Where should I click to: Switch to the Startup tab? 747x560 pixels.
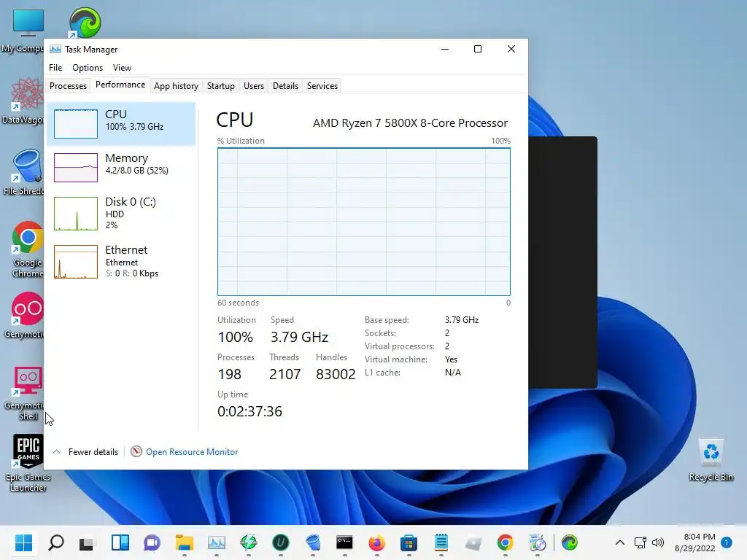tap(220, 86)
